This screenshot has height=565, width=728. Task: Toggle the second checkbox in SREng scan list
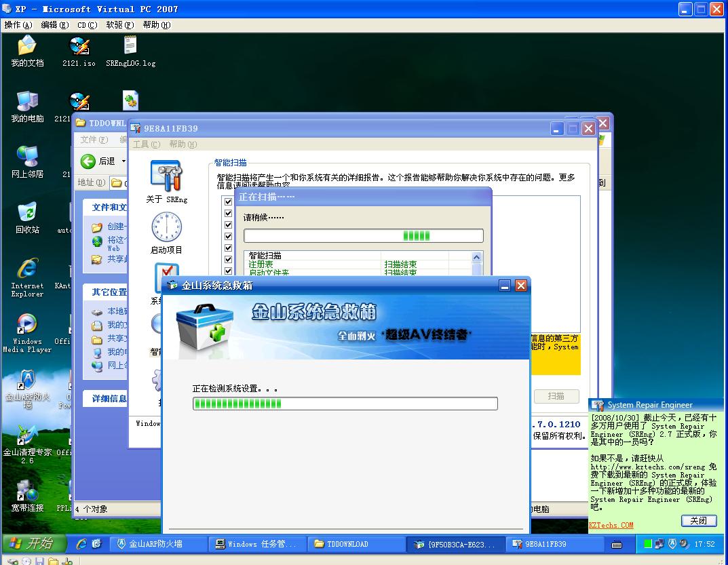pos(228,213)
